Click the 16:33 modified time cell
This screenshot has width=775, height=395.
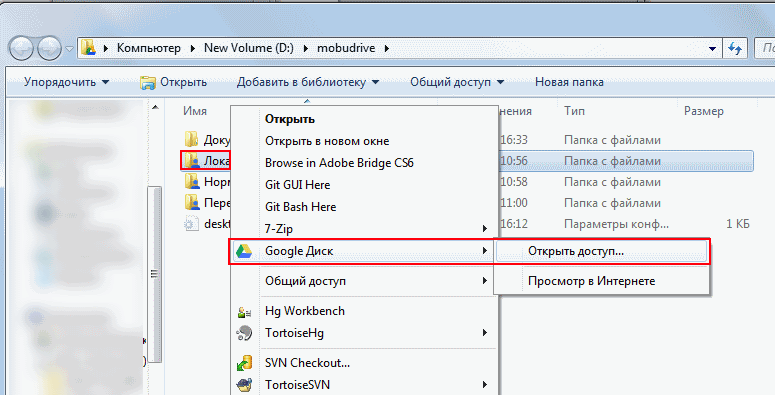[x=514, y=140]
